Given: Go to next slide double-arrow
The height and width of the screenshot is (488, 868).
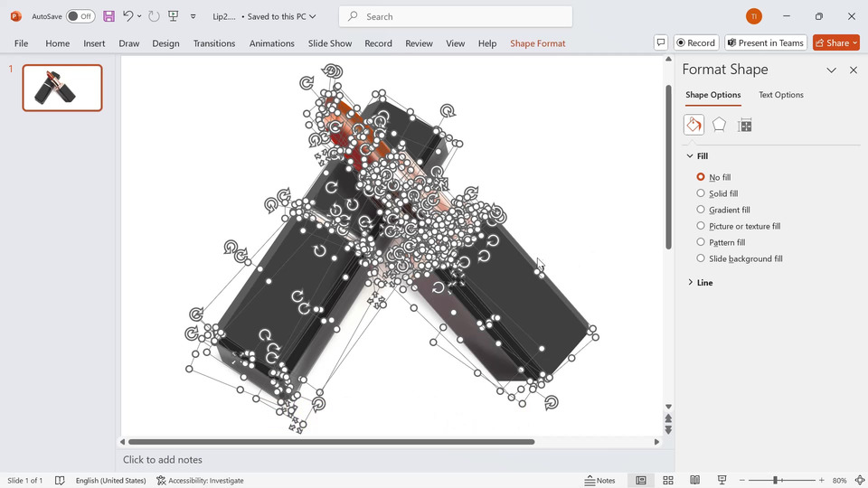Looking at the screenshot, I should click(x=668, y=430).
